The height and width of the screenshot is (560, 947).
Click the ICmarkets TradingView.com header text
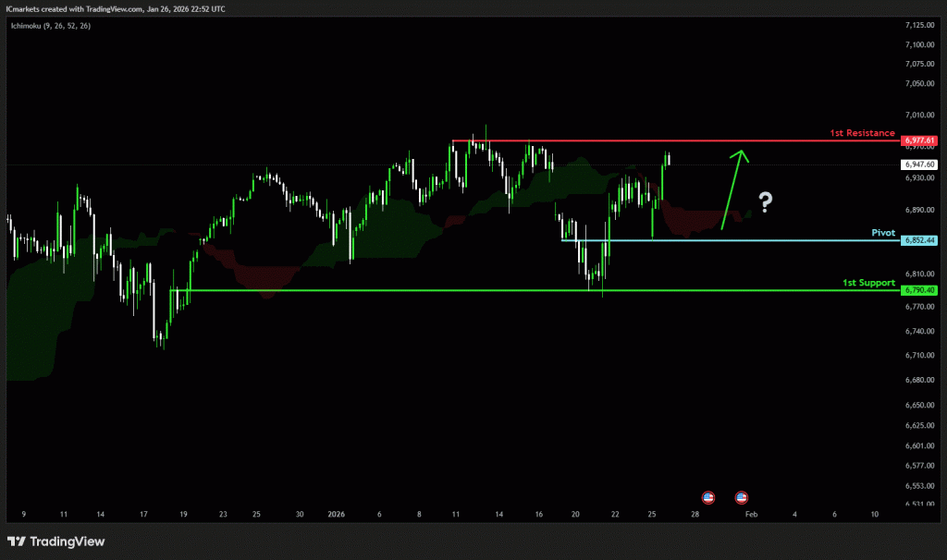[x=115, y=8]
